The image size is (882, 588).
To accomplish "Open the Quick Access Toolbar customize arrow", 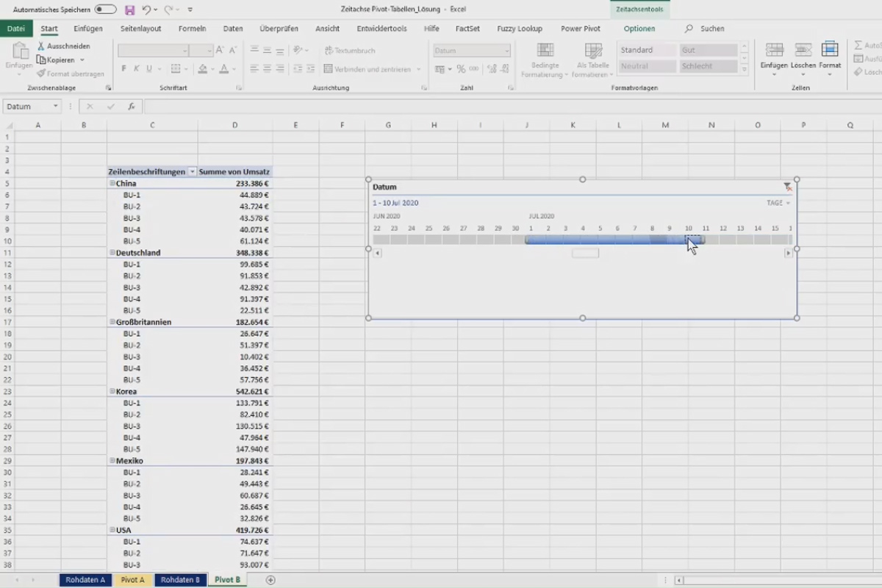I will [190, 10].
